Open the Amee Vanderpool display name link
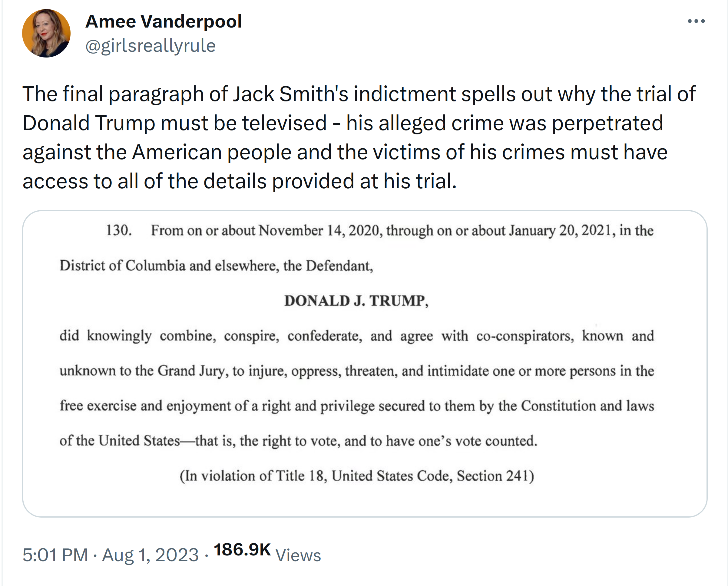 coord(164,21)
